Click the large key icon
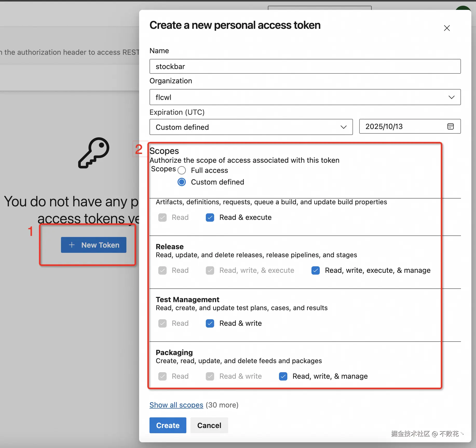 coord(94,153)
